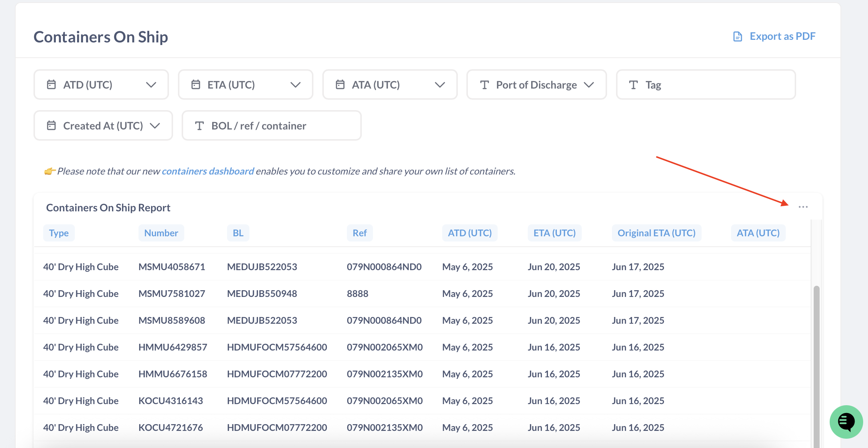The image size is (868, 448).
Task: Click the calendar icon in ATD (UTC) filter
Action: click(51, 85)
